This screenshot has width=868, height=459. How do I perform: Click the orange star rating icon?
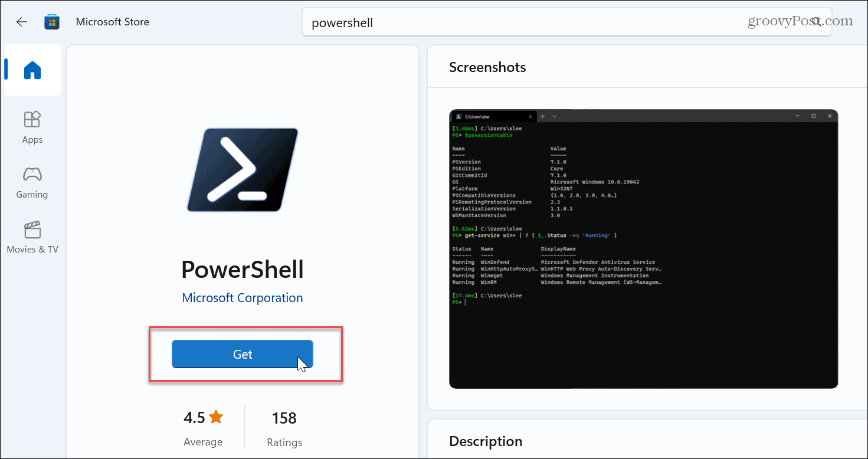(x=216, y=418)
